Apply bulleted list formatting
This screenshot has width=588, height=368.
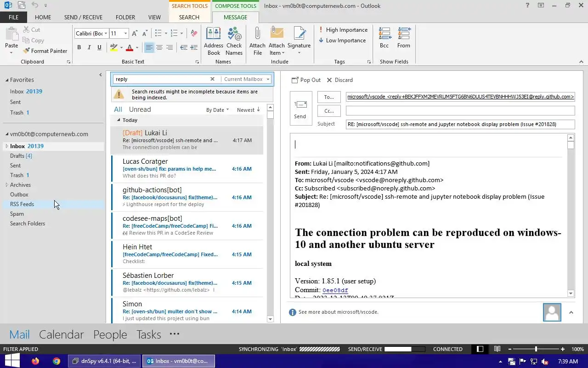coord(158,33)
